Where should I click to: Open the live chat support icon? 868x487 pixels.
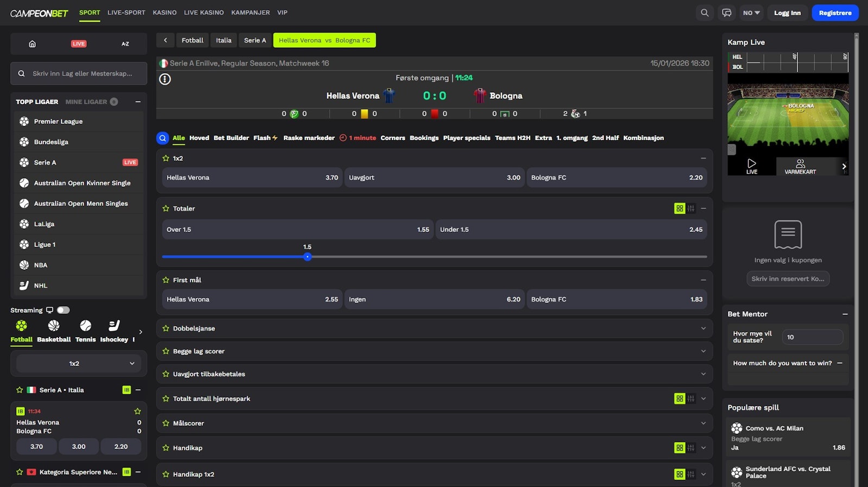pos(726,12)
